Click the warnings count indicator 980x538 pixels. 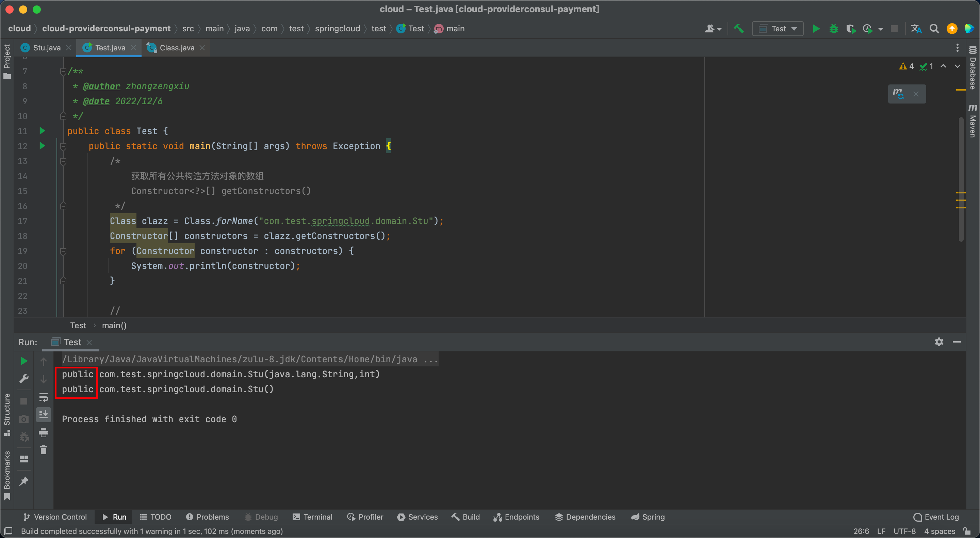click(906, 66)
